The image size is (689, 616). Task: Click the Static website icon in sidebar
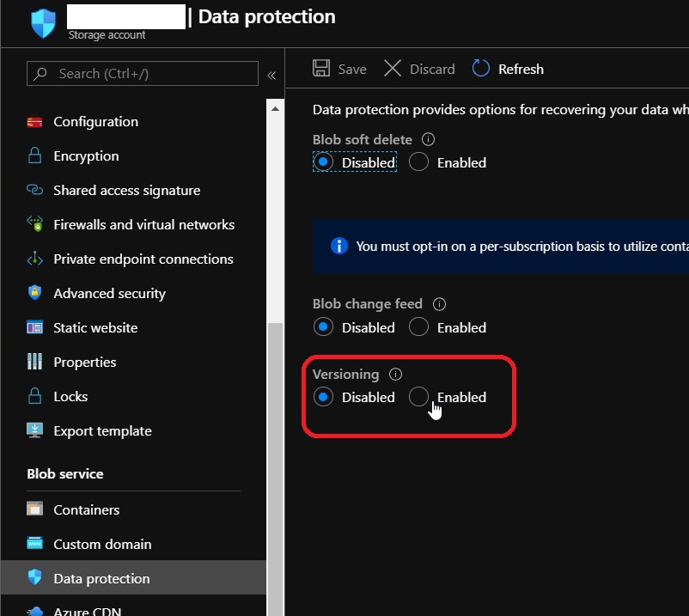34,328
